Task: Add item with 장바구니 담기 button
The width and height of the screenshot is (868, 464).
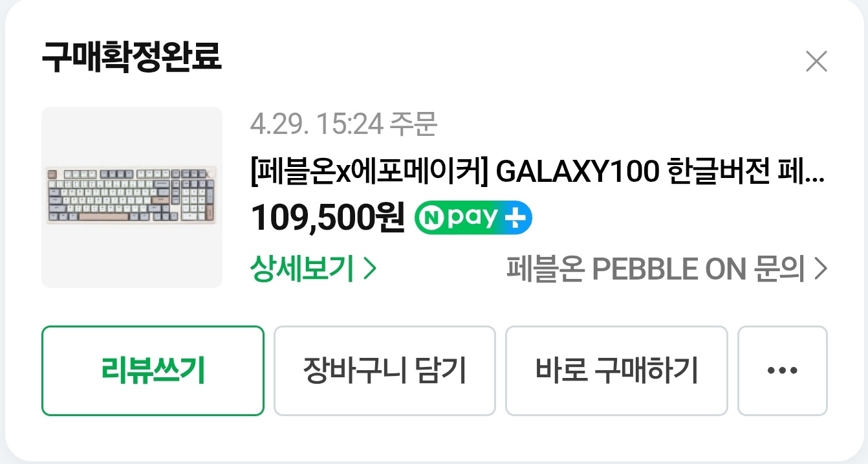Action: (384, 371)
